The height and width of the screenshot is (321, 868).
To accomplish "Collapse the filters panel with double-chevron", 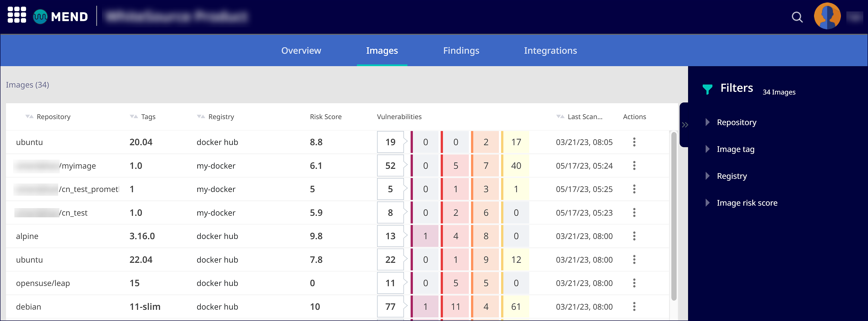I will (x=685, y=125).
